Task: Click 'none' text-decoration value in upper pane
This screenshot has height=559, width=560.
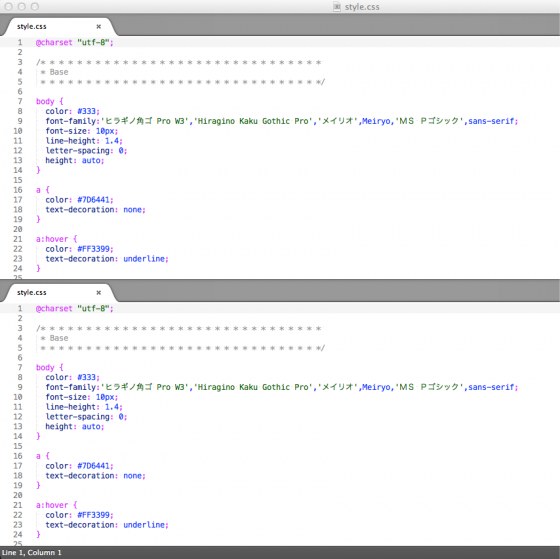Action: click(x=132, y=210)
